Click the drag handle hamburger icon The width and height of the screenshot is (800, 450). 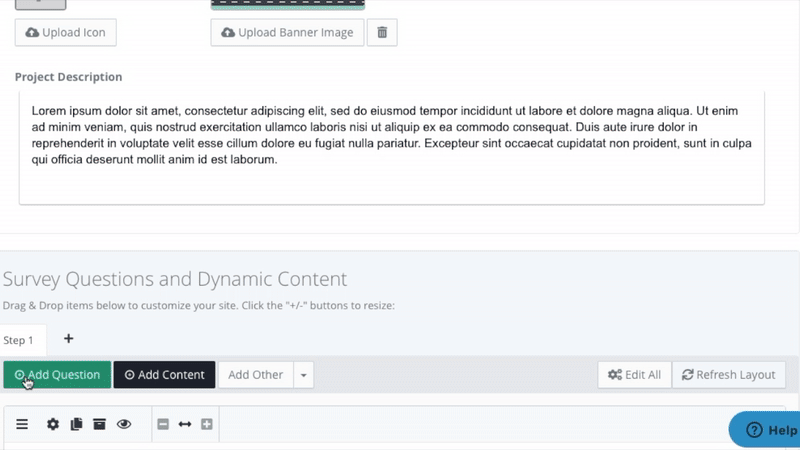coord(22,424)
